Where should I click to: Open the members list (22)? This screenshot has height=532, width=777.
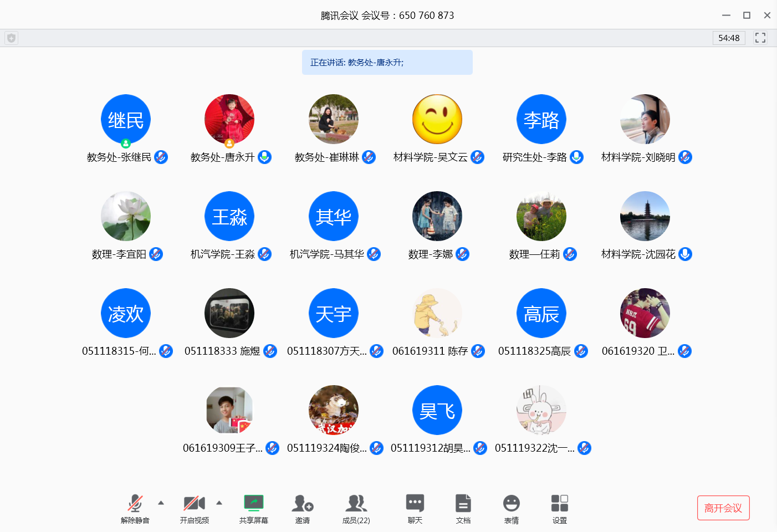point(356,504)
